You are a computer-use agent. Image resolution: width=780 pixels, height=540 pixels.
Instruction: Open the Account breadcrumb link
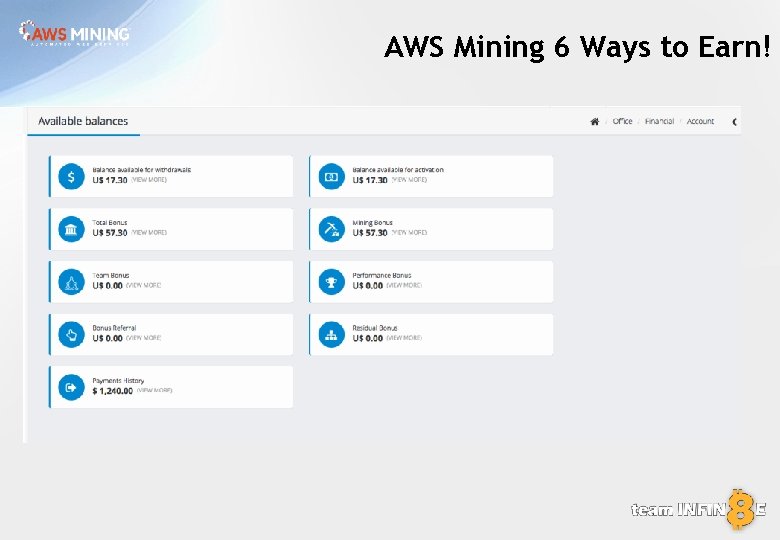(700, 121)
